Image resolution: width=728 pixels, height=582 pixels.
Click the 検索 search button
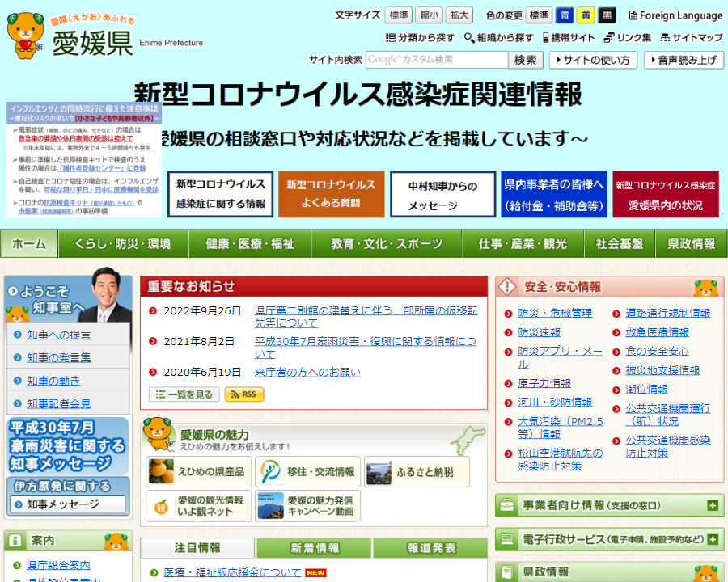[x=526, y=60]
